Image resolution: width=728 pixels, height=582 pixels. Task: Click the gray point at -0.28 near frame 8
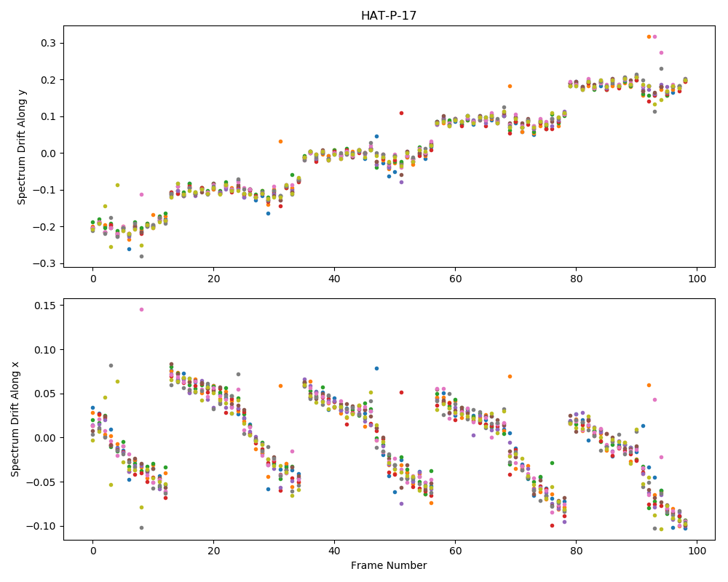click(x=142, y=257)
